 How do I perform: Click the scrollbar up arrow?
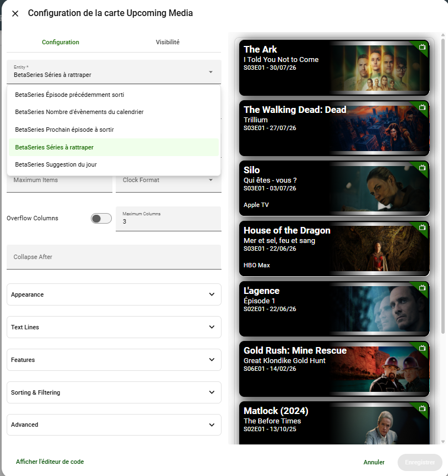coord(443,35)
